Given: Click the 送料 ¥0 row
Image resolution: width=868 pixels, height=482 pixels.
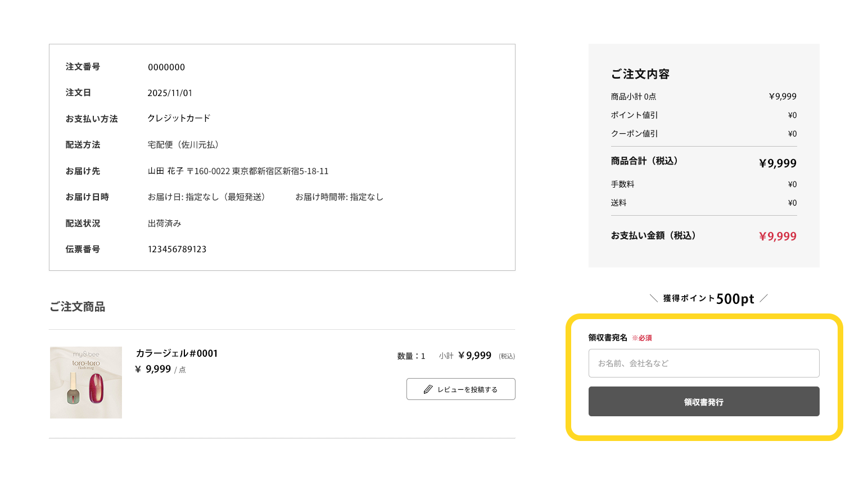Looking at the screenshot, I should 703,203.
